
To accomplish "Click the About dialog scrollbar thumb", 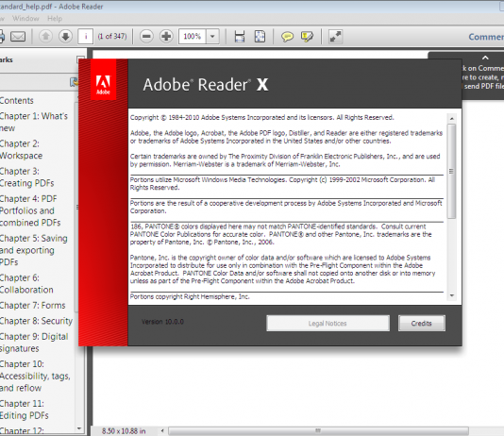I will (x=451, y=171).
